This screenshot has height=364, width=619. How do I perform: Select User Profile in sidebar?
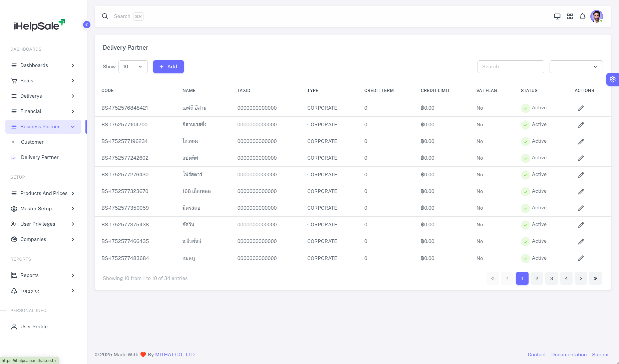point(34,327)
